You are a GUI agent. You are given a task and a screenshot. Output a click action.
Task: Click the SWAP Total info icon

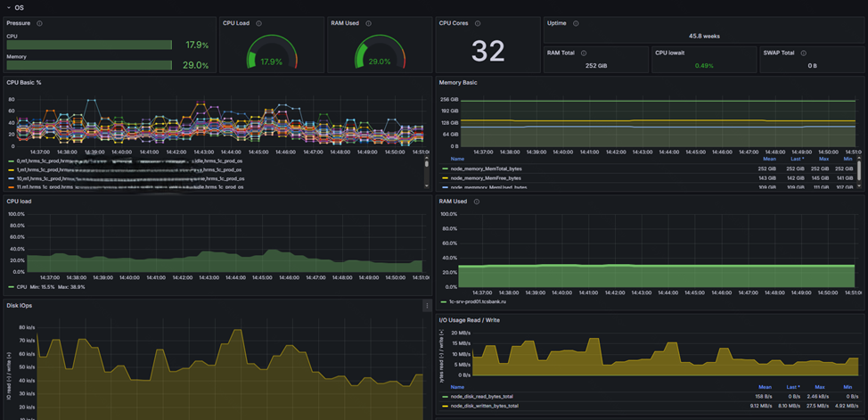point(805,53)
